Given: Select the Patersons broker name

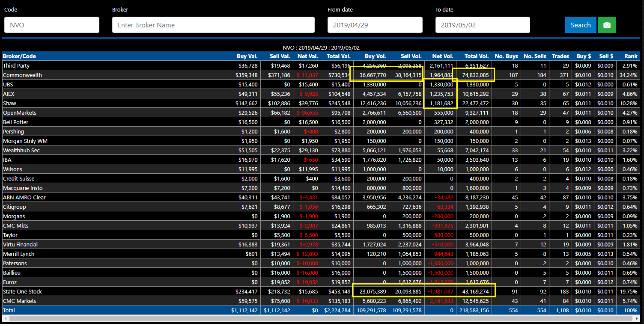Looking at the screenshot, I should pyautogui.click(x=15, y=263).
